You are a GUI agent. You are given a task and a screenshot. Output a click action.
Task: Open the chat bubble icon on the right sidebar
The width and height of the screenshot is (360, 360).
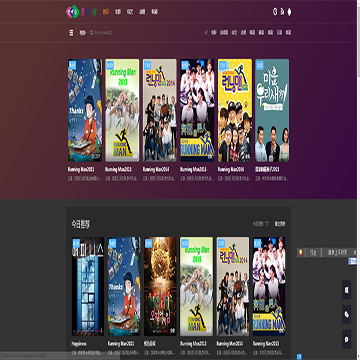346,339
